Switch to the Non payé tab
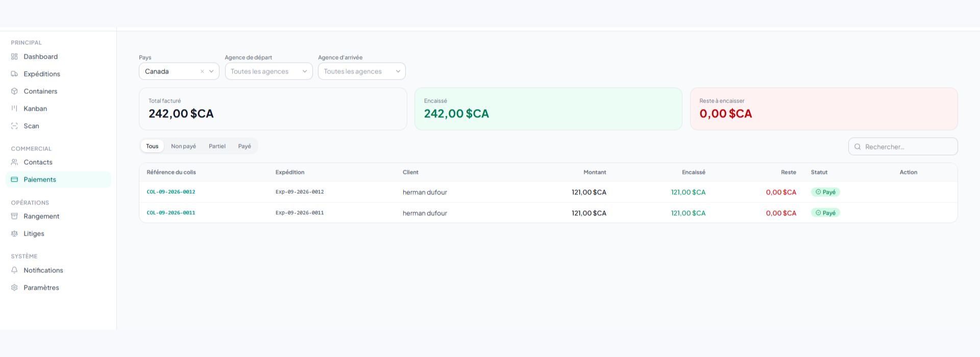 click(x=183, y=146)
